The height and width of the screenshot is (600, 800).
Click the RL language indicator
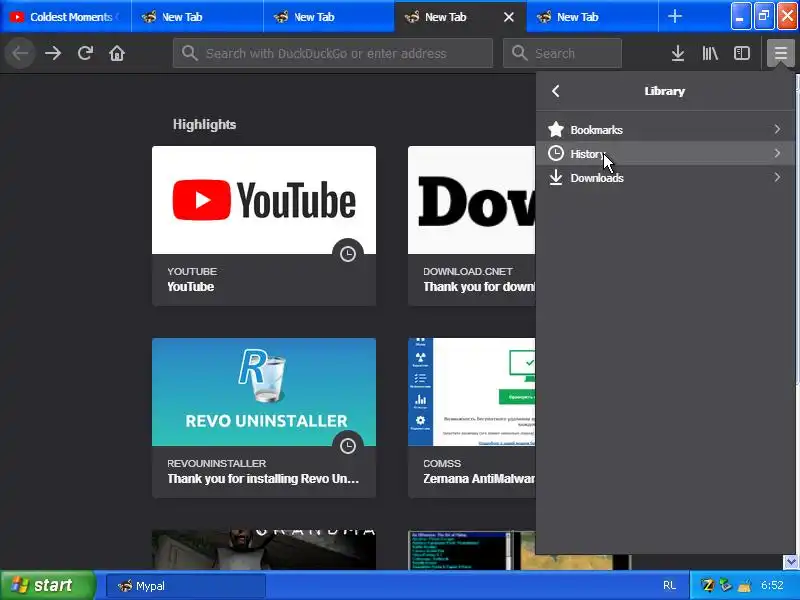(669, 586)
